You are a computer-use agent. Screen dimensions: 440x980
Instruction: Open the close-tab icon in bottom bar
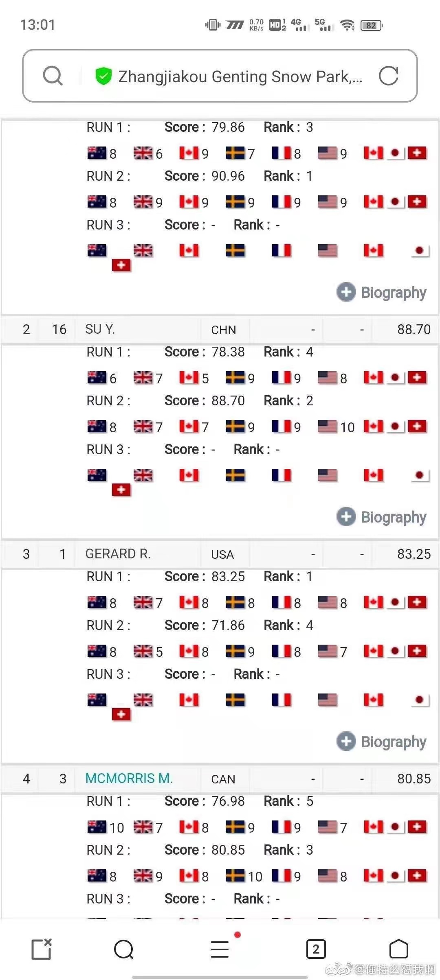click(42, 949)
